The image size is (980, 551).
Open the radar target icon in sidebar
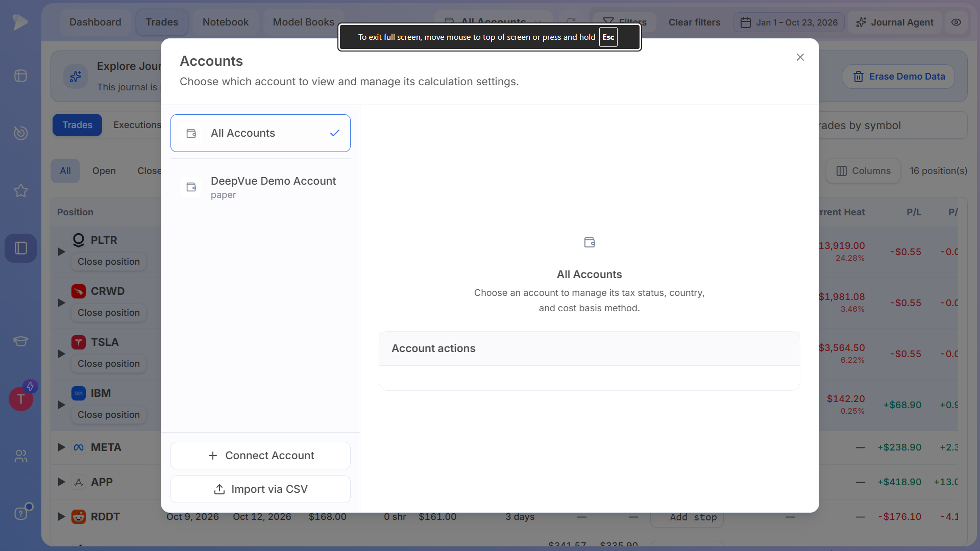point(20,133)
